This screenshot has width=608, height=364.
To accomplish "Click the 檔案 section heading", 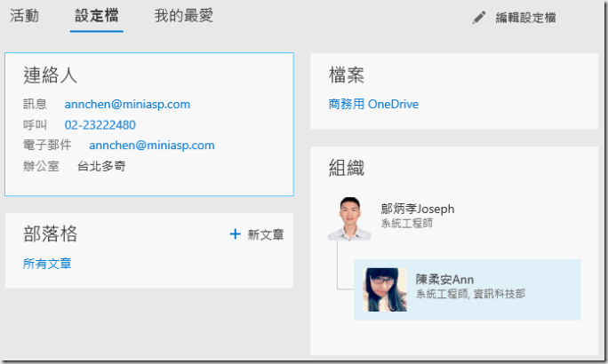I will click(x=346, y=75).
